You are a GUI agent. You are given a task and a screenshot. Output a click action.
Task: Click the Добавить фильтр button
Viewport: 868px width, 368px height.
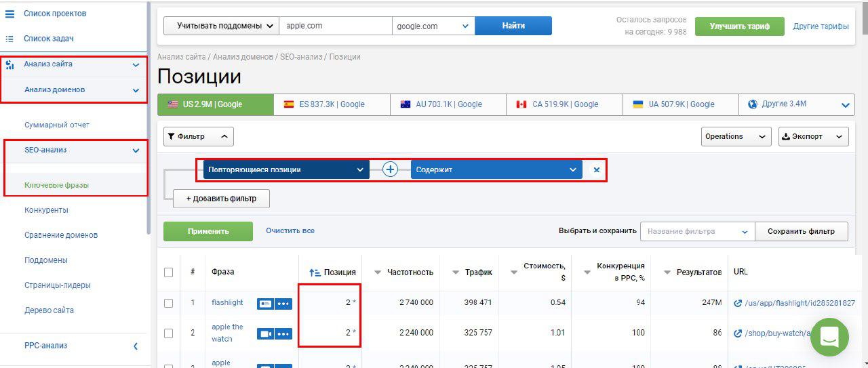pyautogui.click(x=221, y=199)
